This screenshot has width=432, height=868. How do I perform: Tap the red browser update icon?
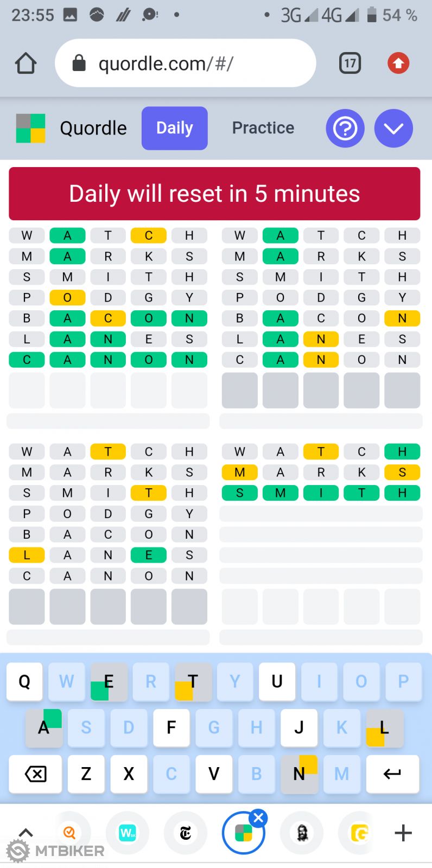click(398, 63)
